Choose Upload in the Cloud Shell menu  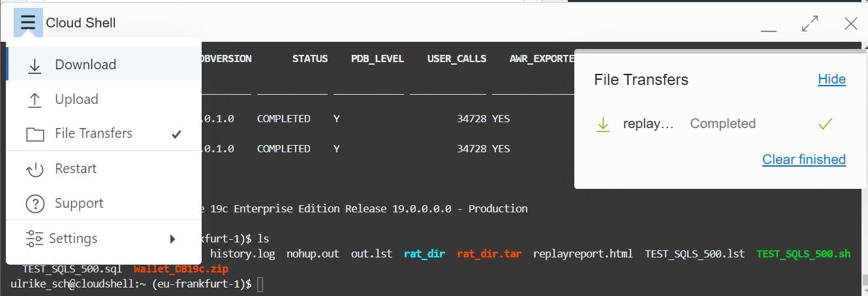pyautogui.click(x=76, y=100)
